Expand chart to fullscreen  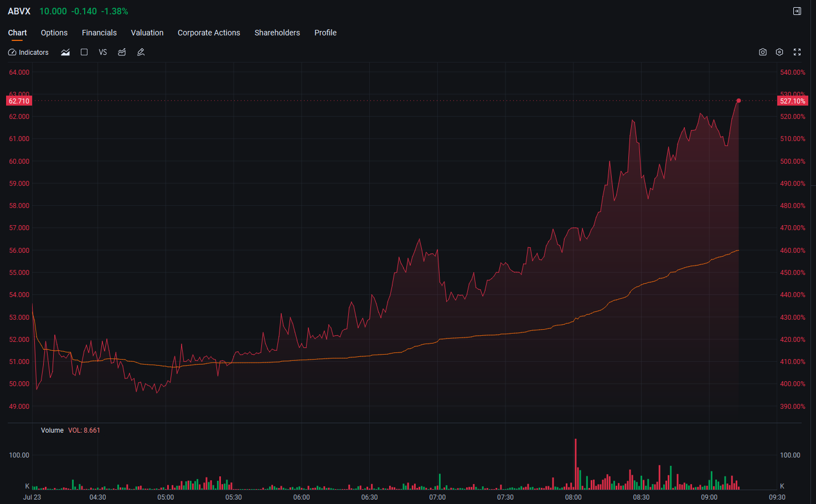pyautogui.click(x=797, y=52)
